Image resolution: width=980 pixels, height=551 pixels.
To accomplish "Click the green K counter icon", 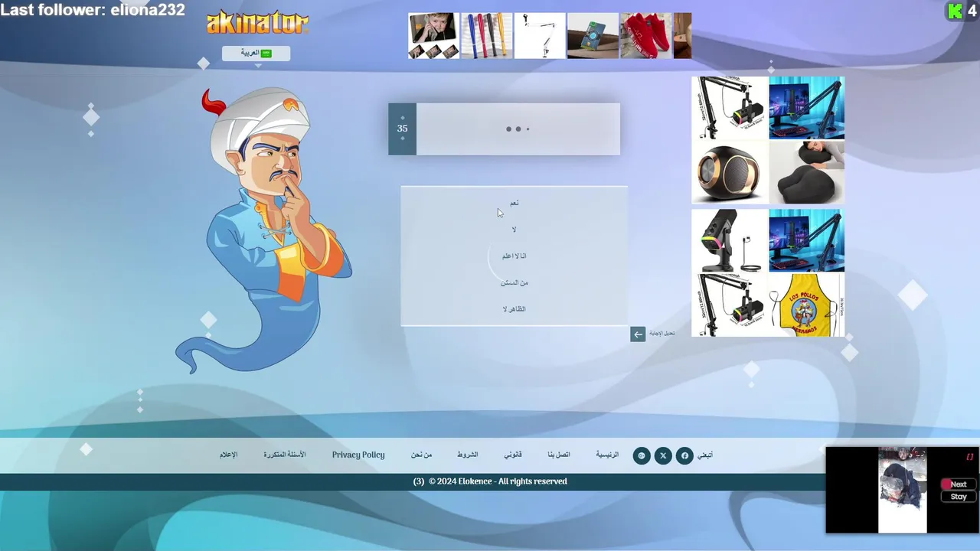I will (955, 11).
